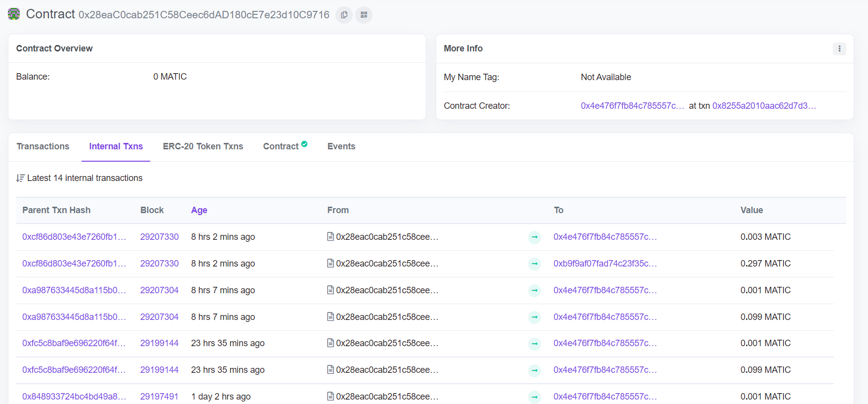Screen dimensions: 868x404
Task: Click the contract file icon in 0.003 MATIC row
Action: coord(331,236)
